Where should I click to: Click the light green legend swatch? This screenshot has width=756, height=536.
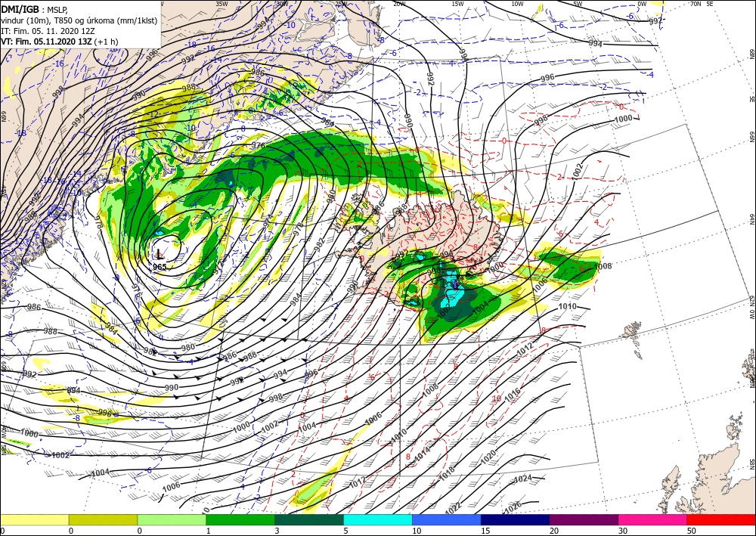click(x=172, y=519)
